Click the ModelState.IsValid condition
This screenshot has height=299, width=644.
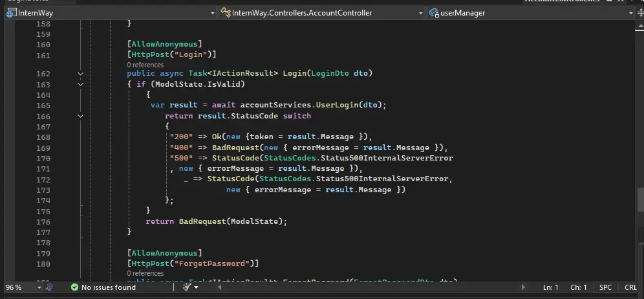pos(200,84)
